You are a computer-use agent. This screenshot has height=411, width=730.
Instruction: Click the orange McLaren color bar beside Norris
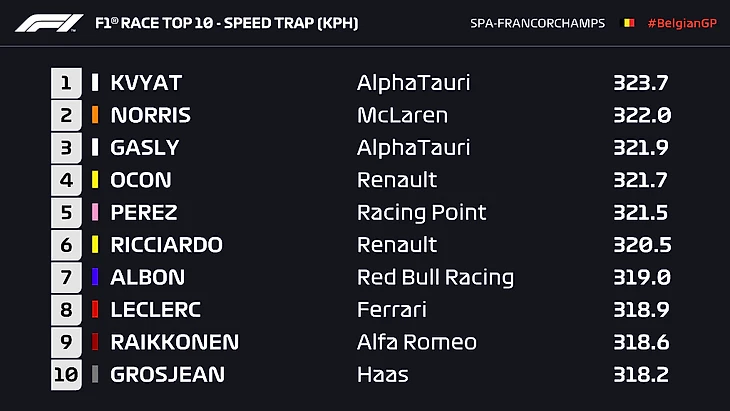coord(95,115)
